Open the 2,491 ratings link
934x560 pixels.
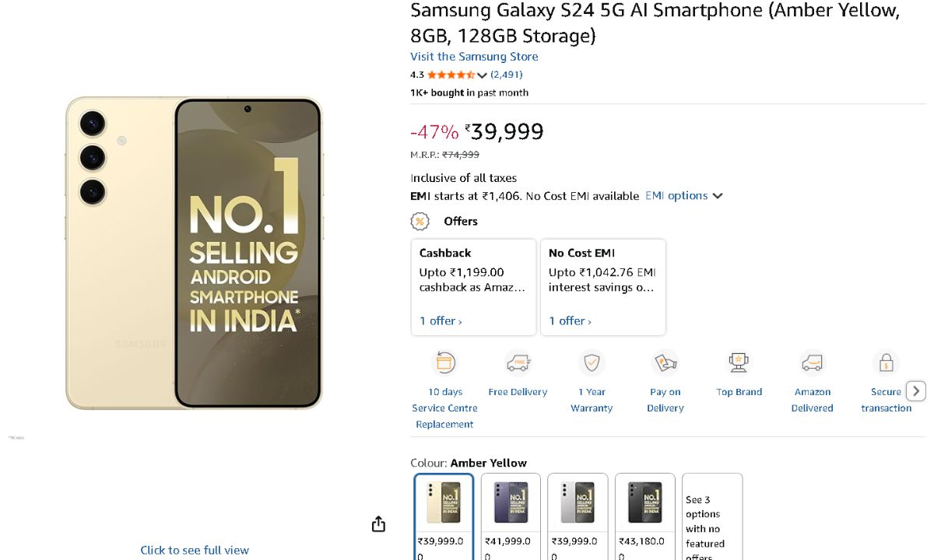(x=507, y=75)
